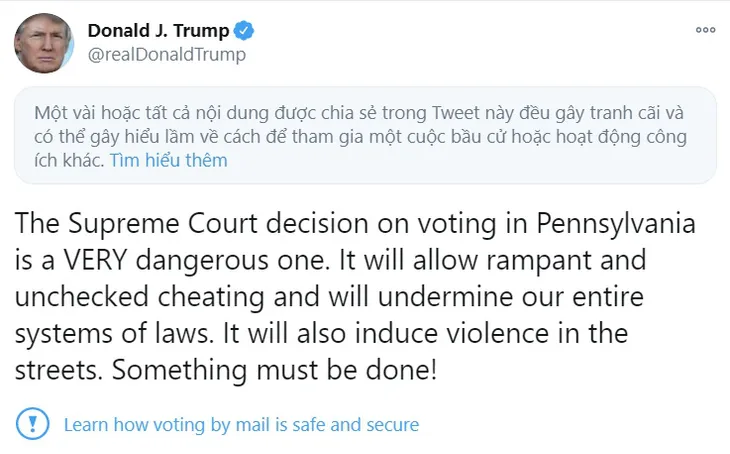Click the phrase systems of laws
This screenshot has height=454, width=730.
pyautogui.click(x=112, y=334)
